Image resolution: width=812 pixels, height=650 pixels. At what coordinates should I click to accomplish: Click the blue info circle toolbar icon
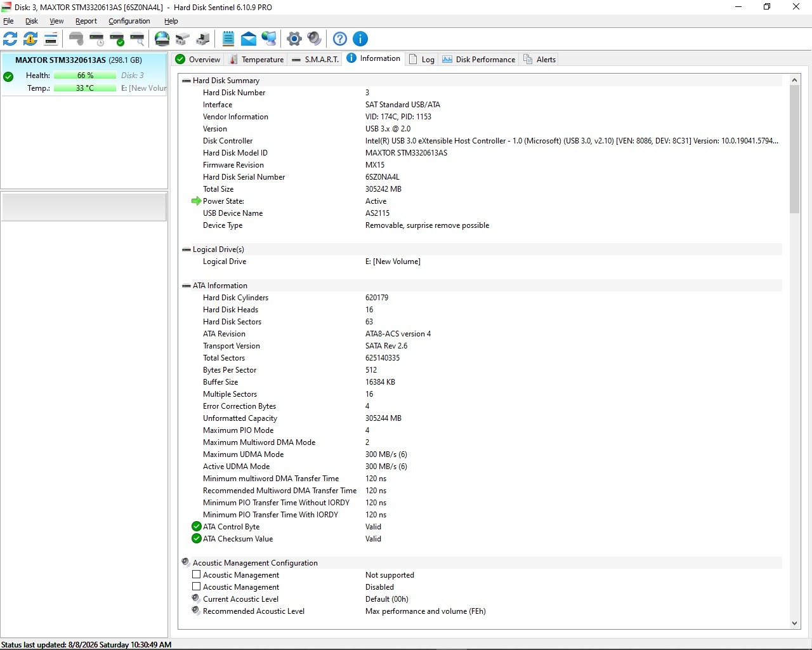360,39
